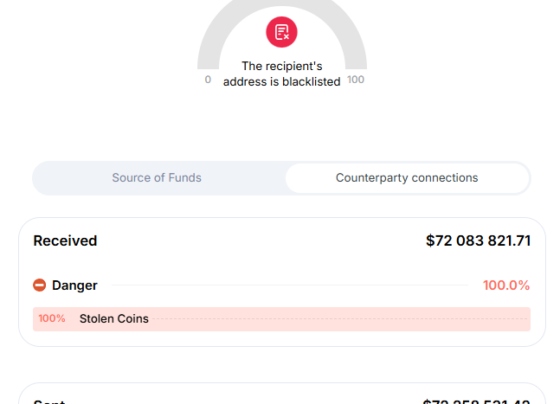Click the pink Stolen Coins progress bar

[281, 319]
